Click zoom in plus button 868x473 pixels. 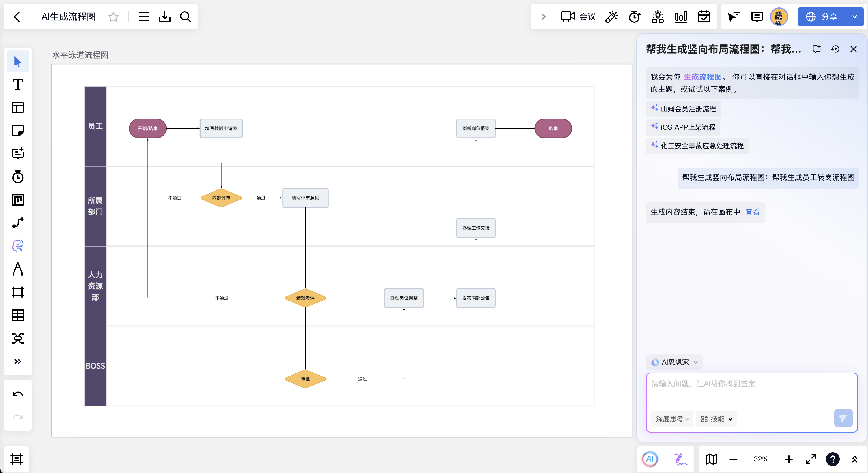point(788,459)
